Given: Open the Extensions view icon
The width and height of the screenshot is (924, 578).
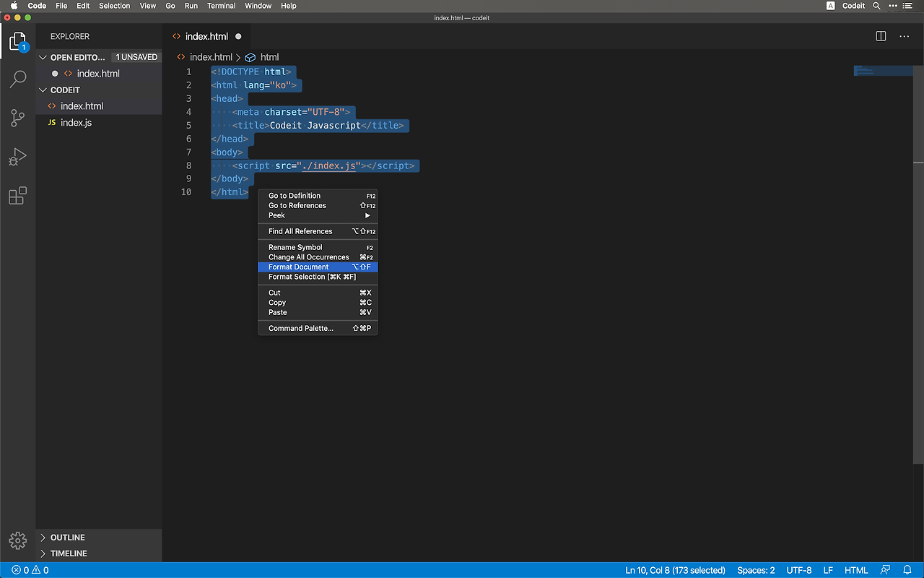Looking at the screenshot, I should click(x=18, y=196).
